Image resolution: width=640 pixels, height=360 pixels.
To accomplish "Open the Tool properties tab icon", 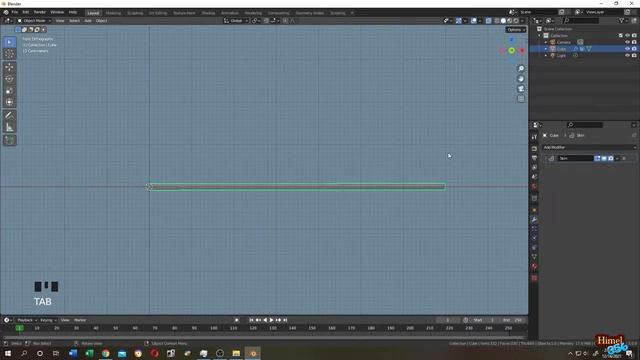I will pos(534,137).
